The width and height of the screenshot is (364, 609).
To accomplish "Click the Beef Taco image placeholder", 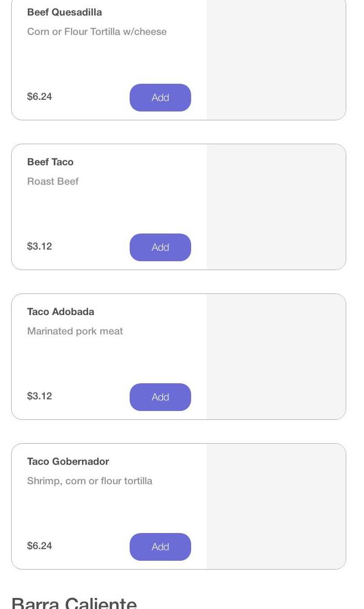I will point(276,207).
